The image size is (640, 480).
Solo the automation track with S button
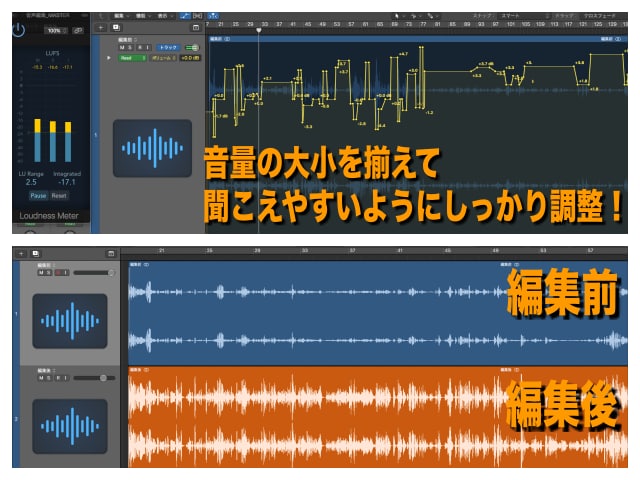coord(130,48)
